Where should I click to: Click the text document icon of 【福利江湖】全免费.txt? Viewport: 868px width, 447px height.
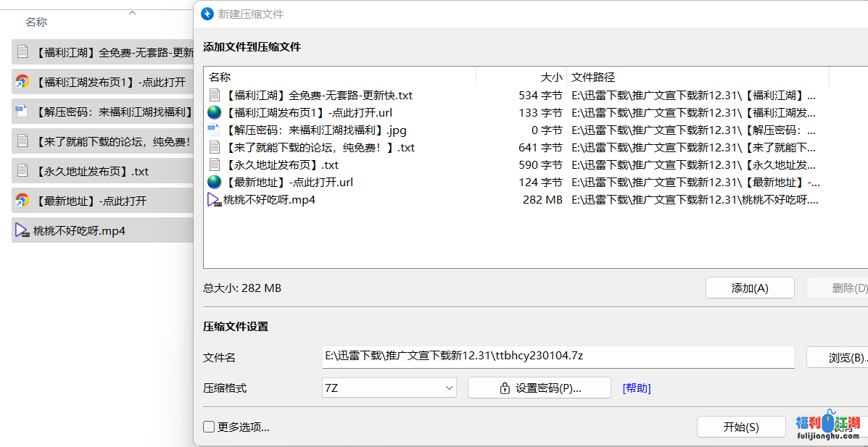[x=213, y=95]
